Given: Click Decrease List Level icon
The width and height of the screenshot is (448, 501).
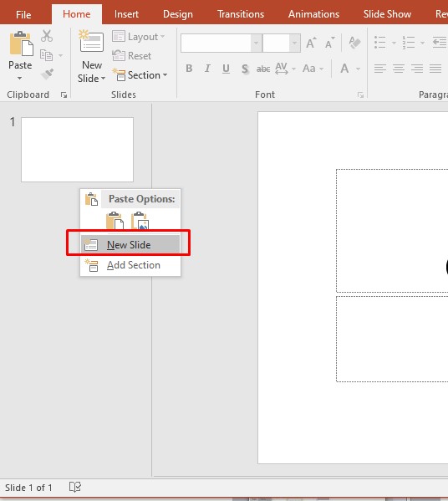Looking at the screenshot, I should (440, 42).
